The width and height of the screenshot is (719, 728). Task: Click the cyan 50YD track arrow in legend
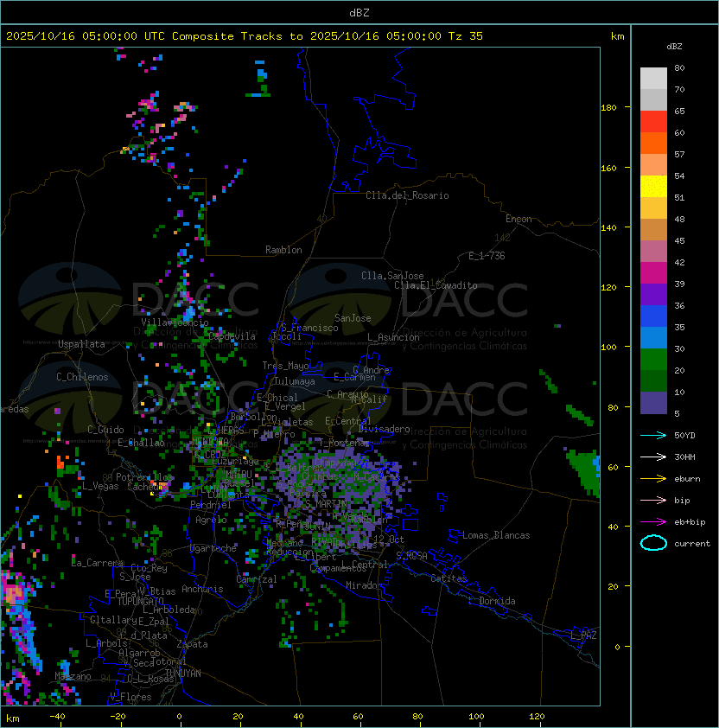point(653,435)
